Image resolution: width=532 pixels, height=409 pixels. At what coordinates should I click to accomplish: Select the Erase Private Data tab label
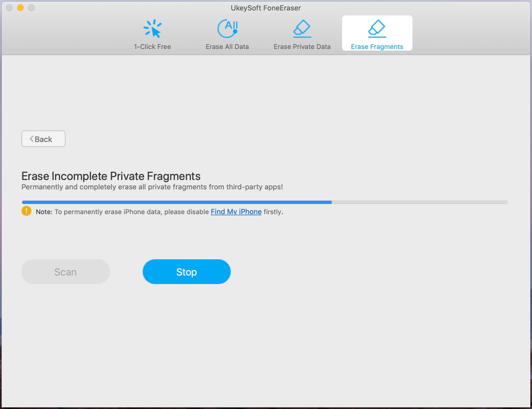coord(302,47)
